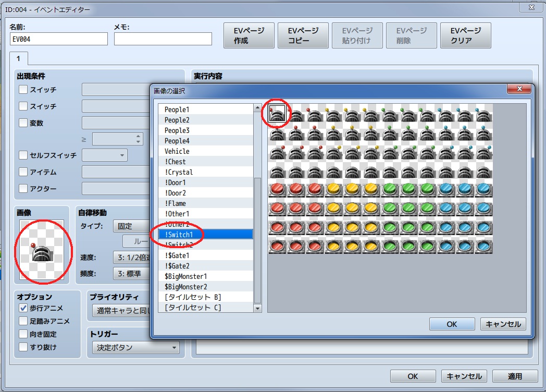The width and height of the screenshot is (546, 392).
Task: Open the プライオリティ dropdown
Action: pyautogui.click(x=121, y=311)
